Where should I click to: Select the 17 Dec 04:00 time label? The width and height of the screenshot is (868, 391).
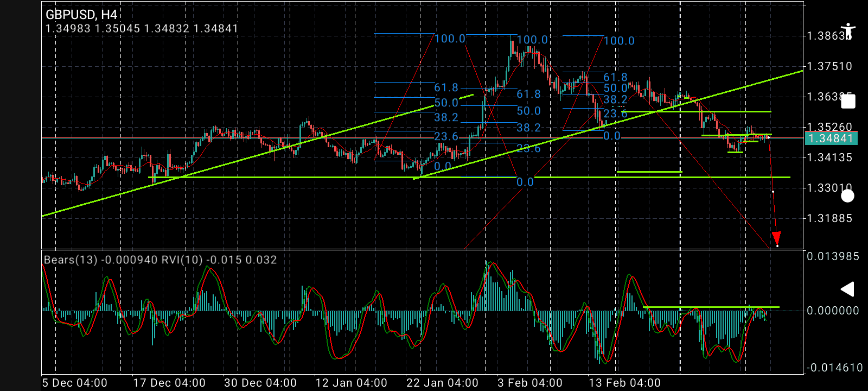[x=169, y=383]
